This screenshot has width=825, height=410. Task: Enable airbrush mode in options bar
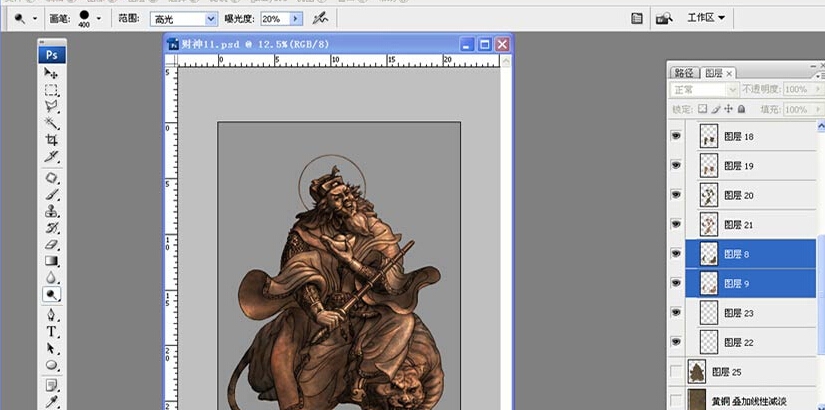pos(320,19)
